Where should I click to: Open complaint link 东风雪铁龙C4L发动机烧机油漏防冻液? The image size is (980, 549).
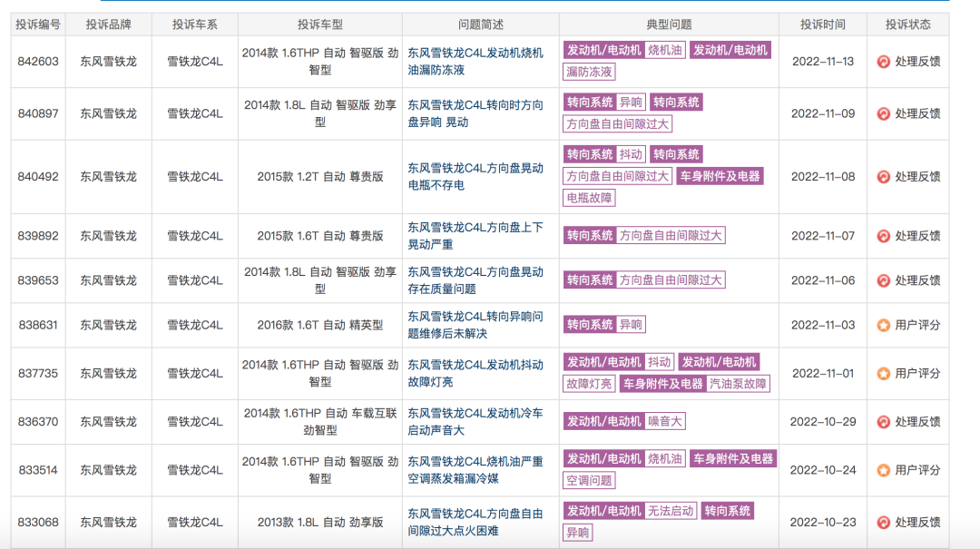click(x=475, y=62)
